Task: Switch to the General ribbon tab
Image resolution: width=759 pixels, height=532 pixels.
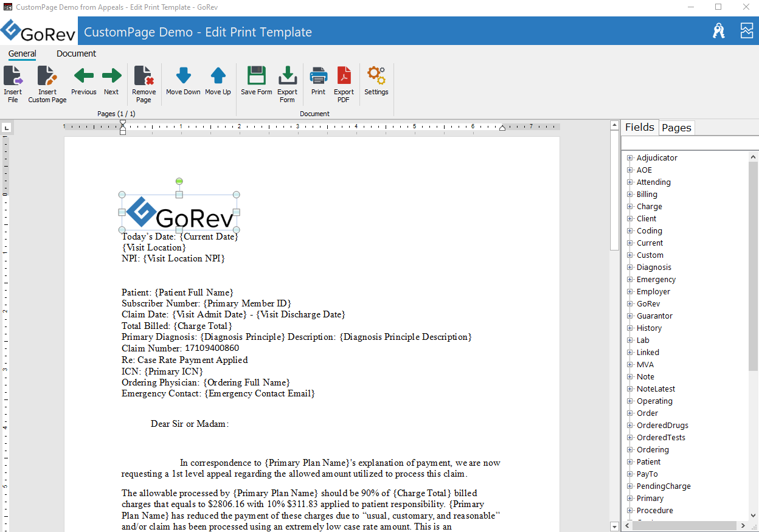Action: pos(22,54)
